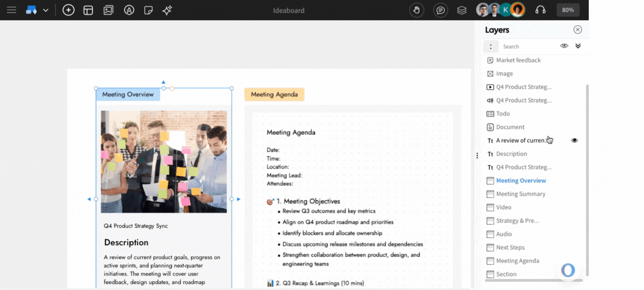Click the note icon beside Market feedback
The width and height of the screenshot is (644, 290).
click(x=490, y=60)
